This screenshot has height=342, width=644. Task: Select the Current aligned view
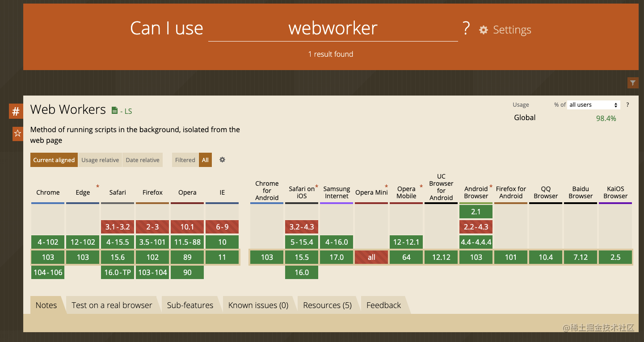click(54, 160)
